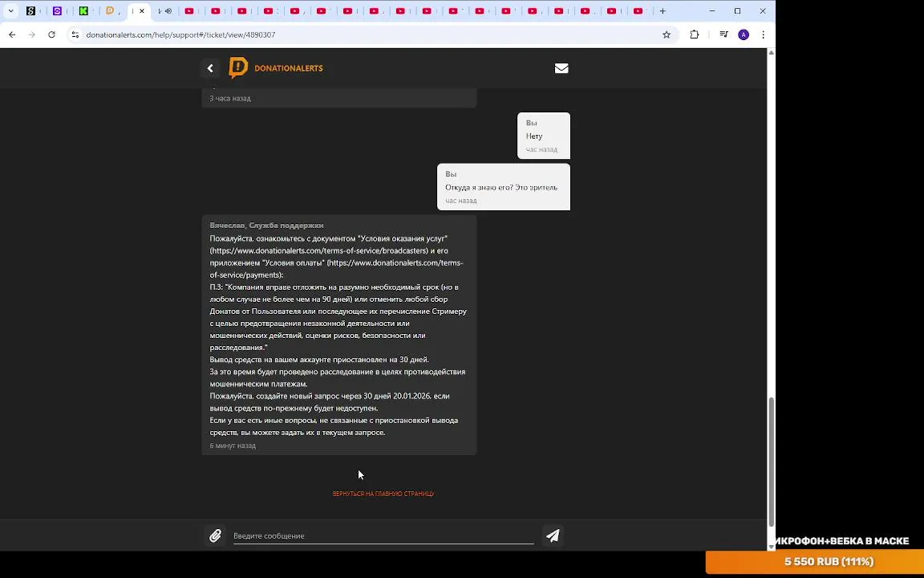
Task: Click the '5 550 RUB (111%)' donation goal bar
Action: pos(815,561)
